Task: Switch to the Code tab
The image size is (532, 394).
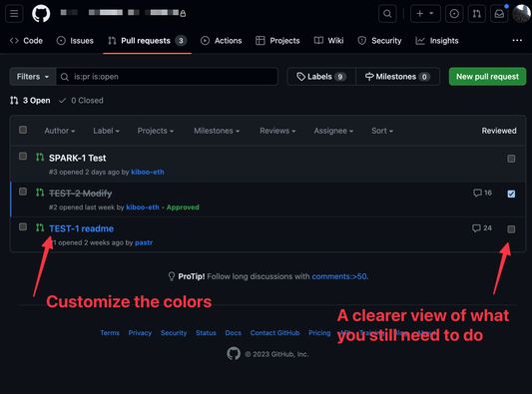Action: [26, 41]
